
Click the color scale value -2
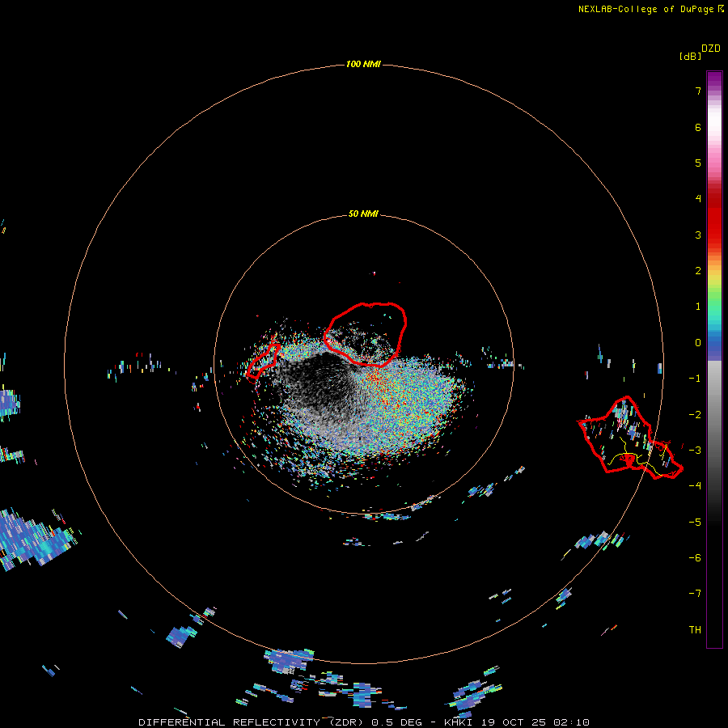695,415
